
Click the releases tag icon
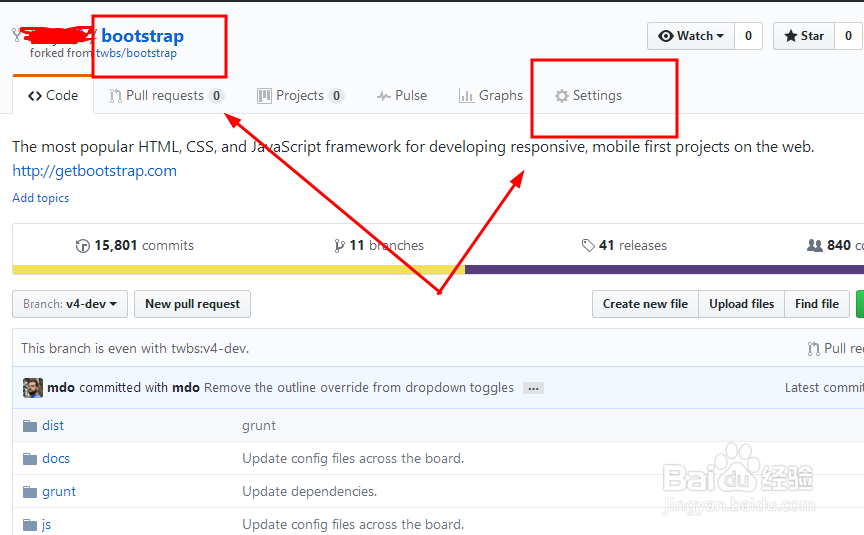588,245
